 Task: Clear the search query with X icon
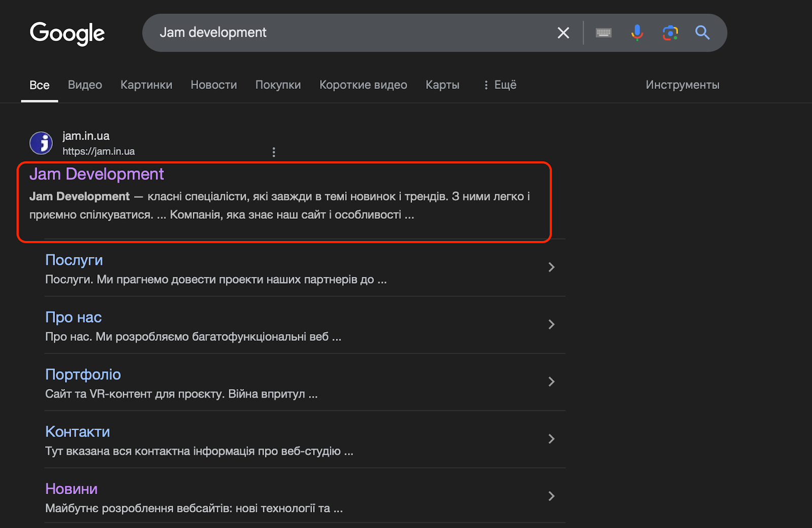(563, 33)
